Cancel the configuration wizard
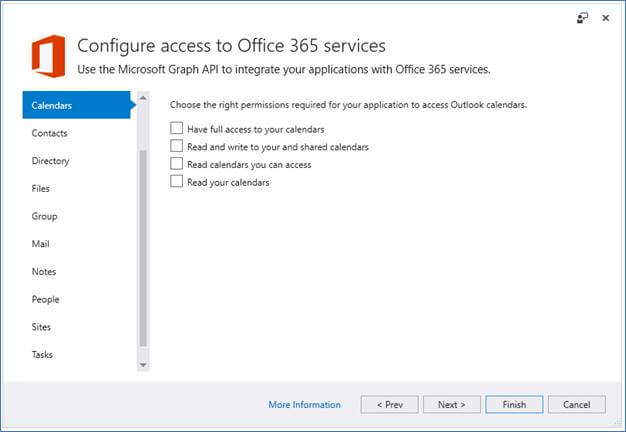Viewport: 626px width, 432px height. pos(576,405)
